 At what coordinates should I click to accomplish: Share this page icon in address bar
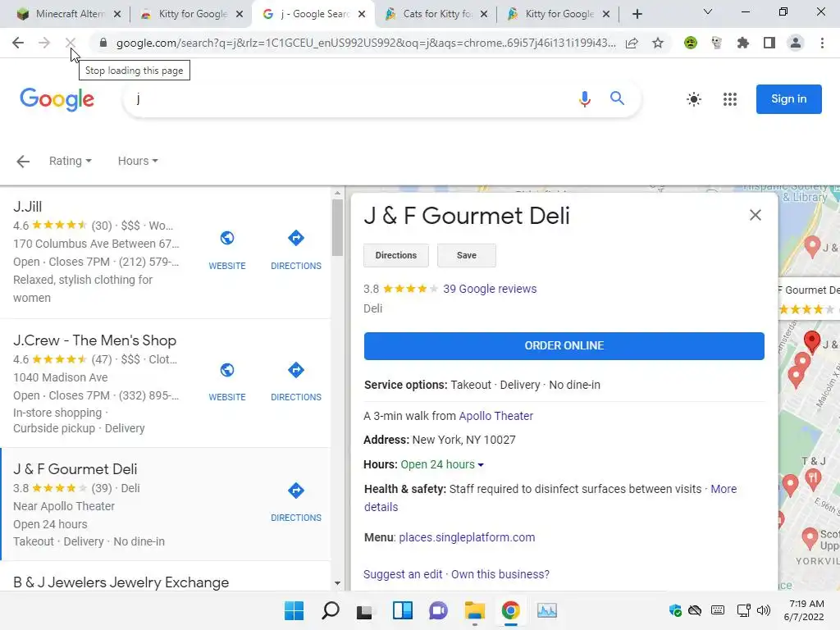click(x=632, y=43)
